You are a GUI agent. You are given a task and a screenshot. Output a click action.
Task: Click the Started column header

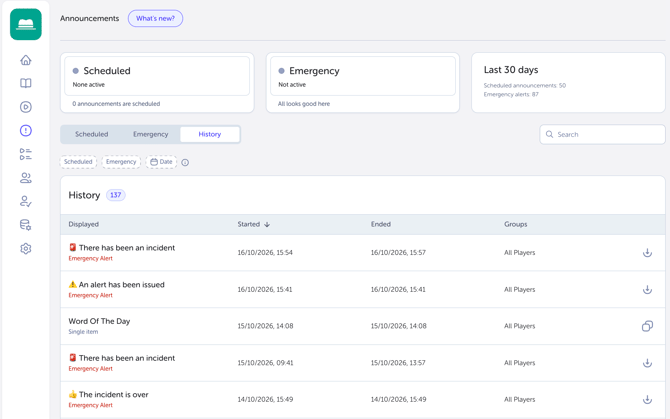click(249, 224)
